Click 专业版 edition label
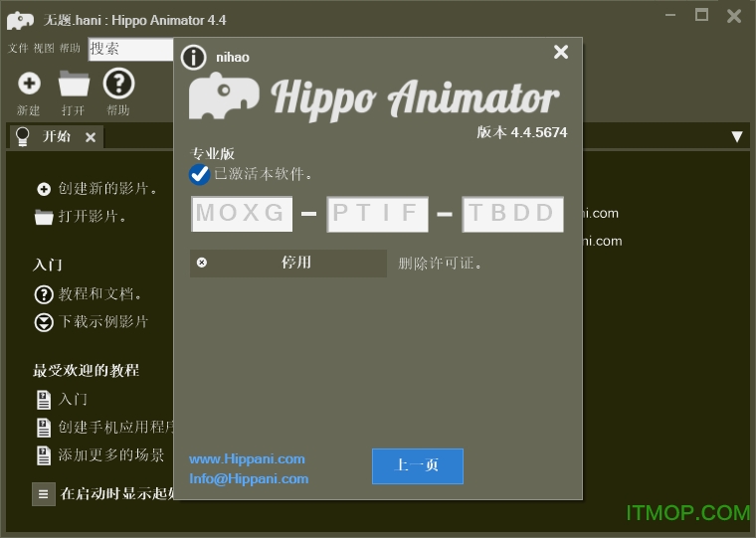 tap(213, 154)
